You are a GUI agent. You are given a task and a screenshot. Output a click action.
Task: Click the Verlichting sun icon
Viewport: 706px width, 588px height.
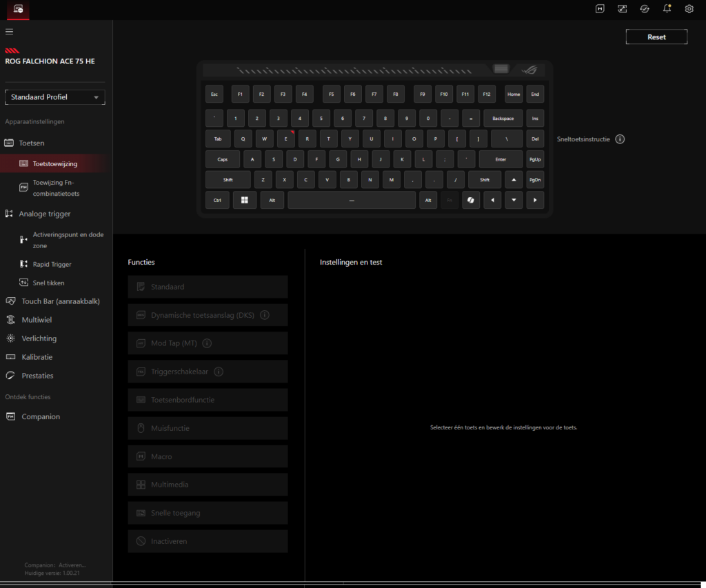[x=10, y=338]
